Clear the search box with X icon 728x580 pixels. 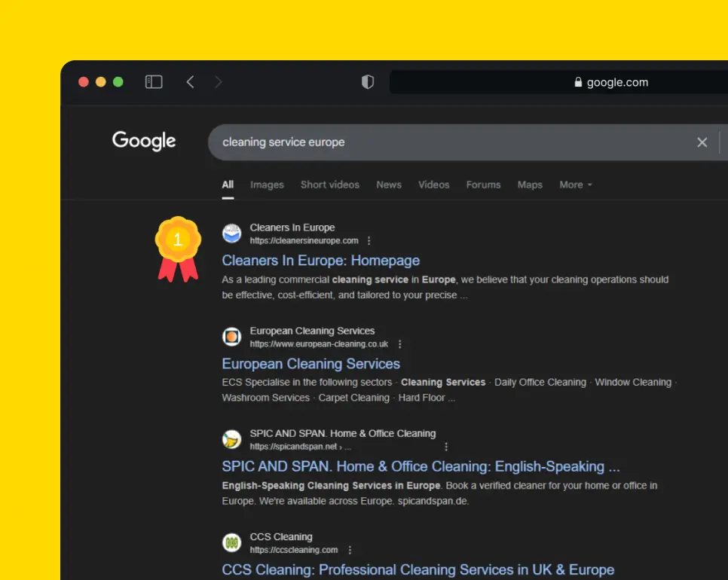[702, 142]
